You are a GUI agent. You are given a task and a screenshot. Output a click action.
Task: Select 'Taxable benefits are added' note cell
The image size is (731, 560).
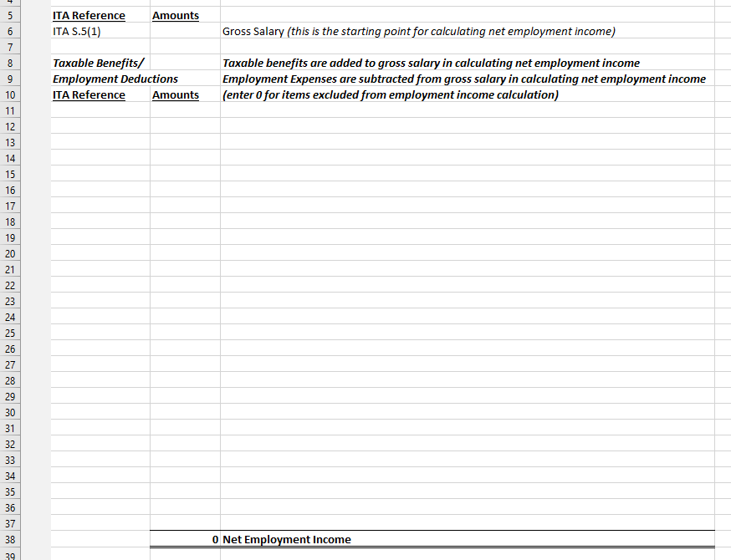point(468,63)
